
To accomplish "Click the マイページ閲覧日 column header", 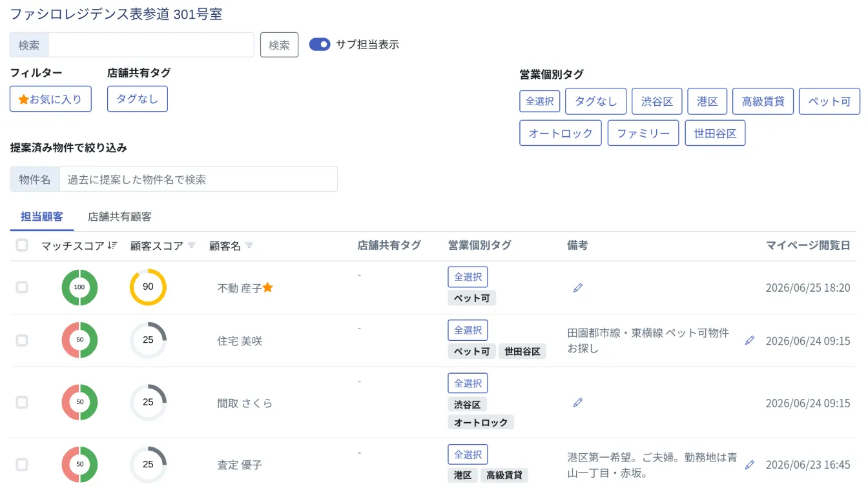I will 808,245.
